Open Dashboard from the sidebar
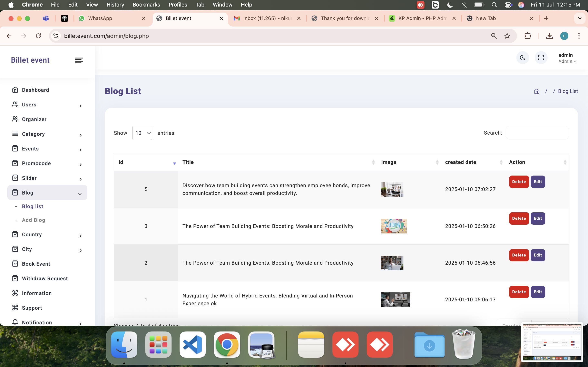Viewport: 588px width, 367px height. pos(36,90)
